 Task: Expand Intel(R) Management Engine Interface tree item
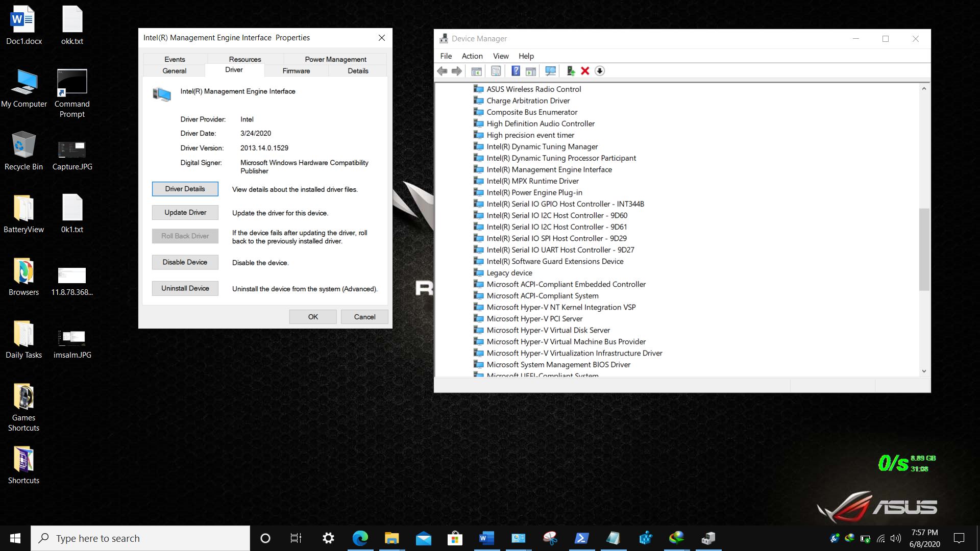click(x=549, y=169)
